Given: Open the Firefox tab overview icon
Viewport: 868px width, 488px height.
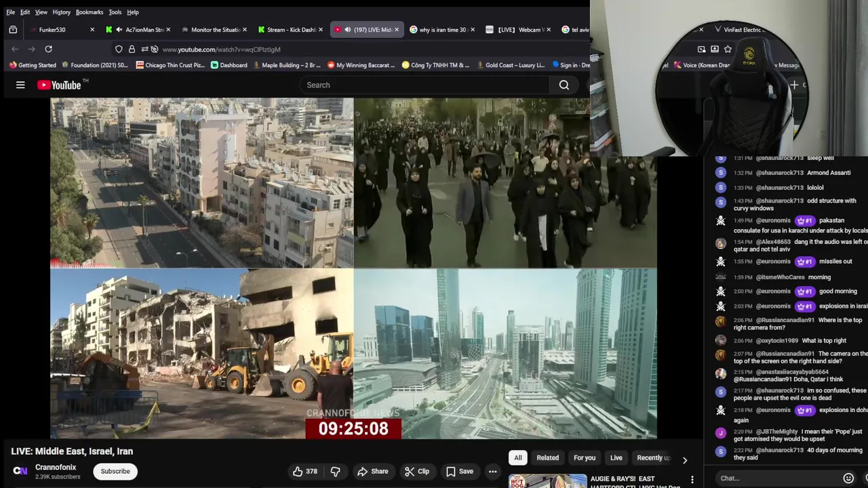Looking at the screenshot, I should (13, 30).
